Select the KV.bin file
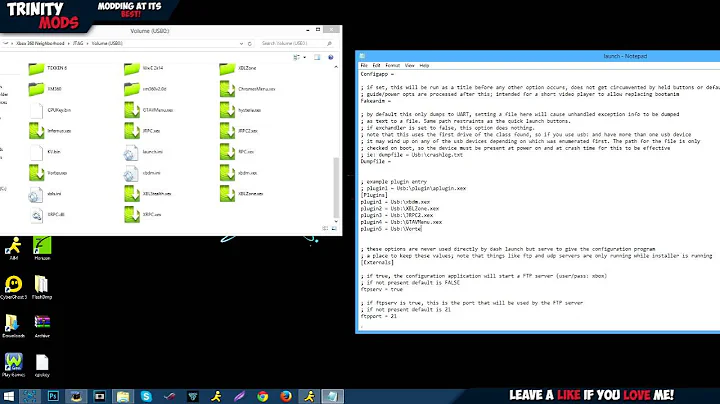This screenshot has height=404, width=720. pos(45,152)
